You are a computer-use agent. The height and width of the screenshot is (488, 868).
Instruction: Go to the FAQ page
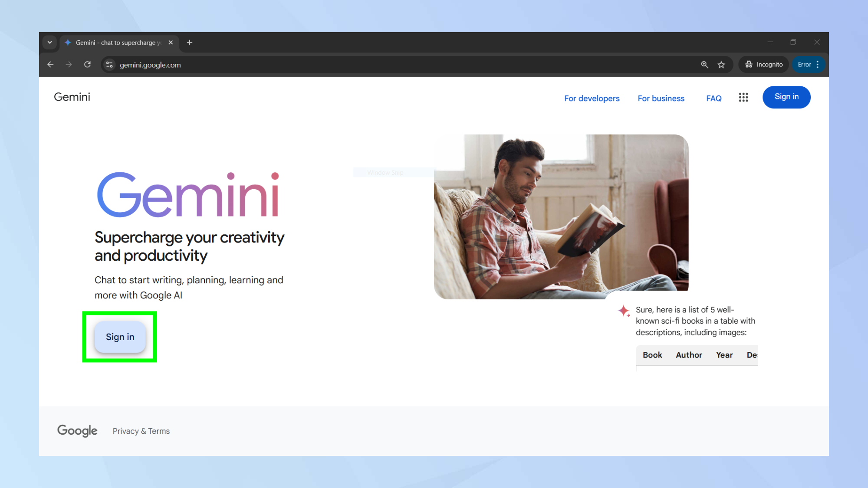click(713, 98)
